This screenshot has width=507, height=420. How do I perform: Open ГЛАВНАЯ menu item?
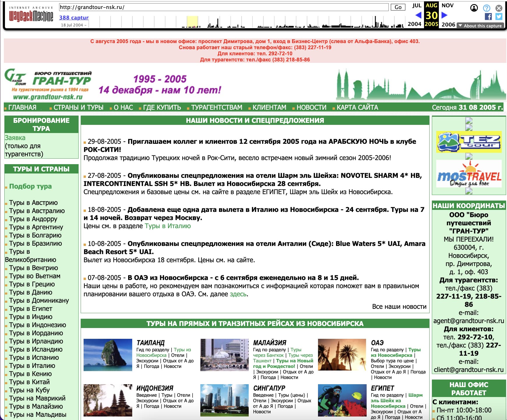point(22,107)
